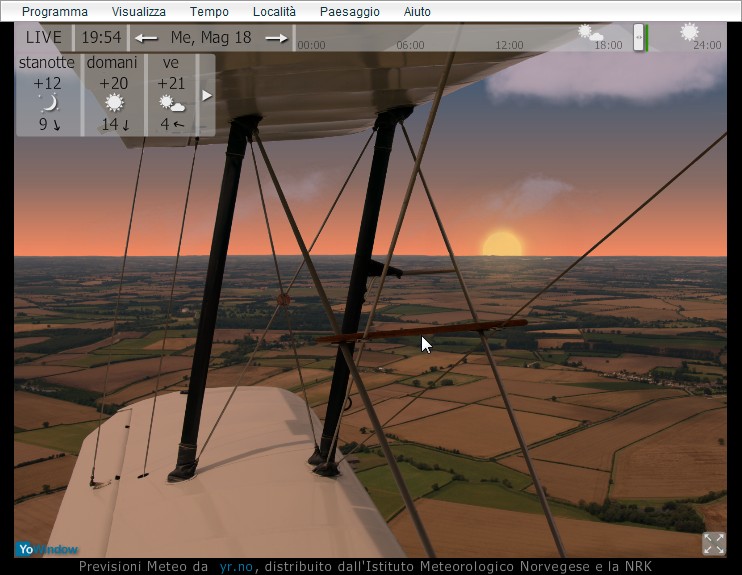Open the Aiuto menu
742x575 pixels.
tap(417, 12)
